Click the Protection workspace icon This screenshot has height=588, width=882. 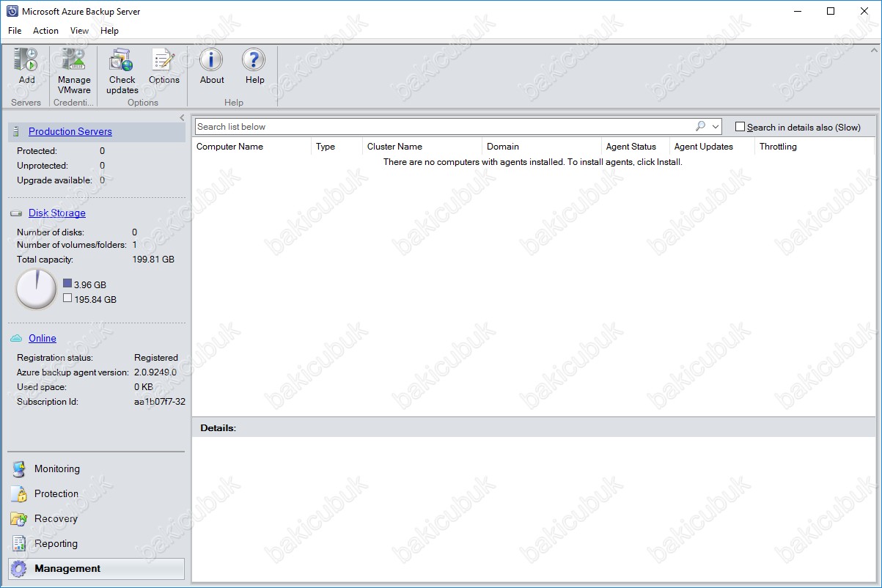point(19,494)
